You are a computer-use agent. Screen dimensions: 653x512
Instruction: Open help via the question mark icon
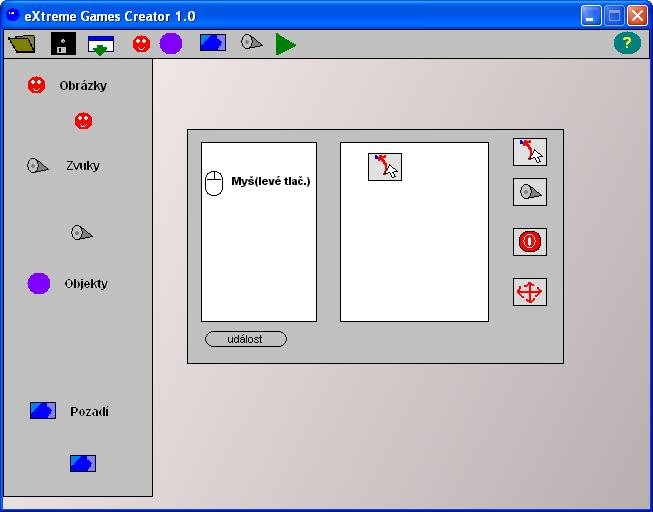click(626, 43)
